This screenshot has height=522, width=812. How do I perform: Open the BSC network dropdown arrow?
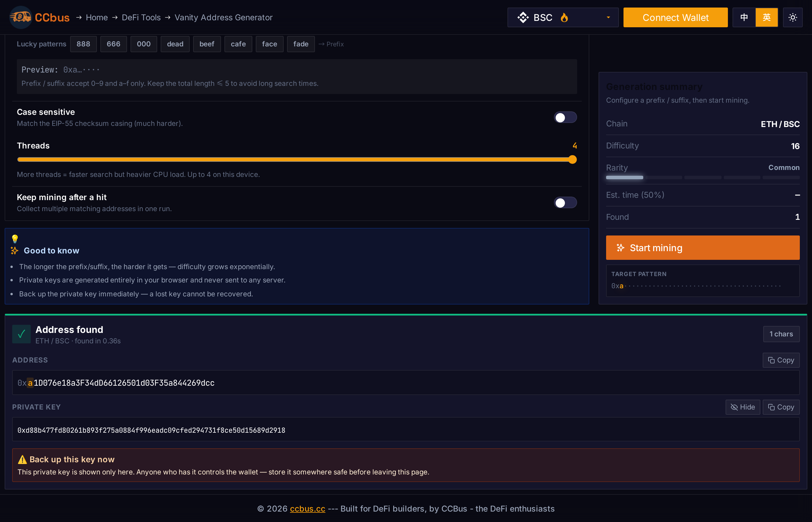tap(608, 17)
